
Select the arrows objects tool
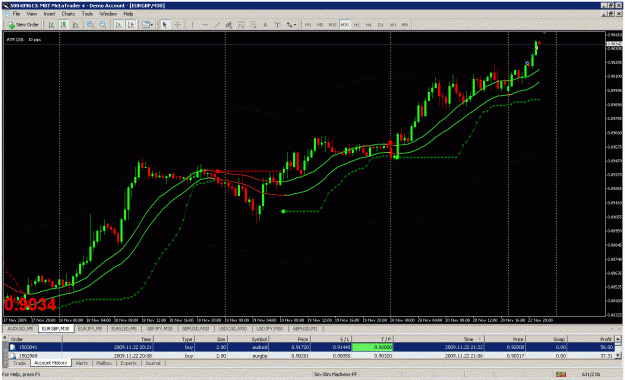pos(289,25)
